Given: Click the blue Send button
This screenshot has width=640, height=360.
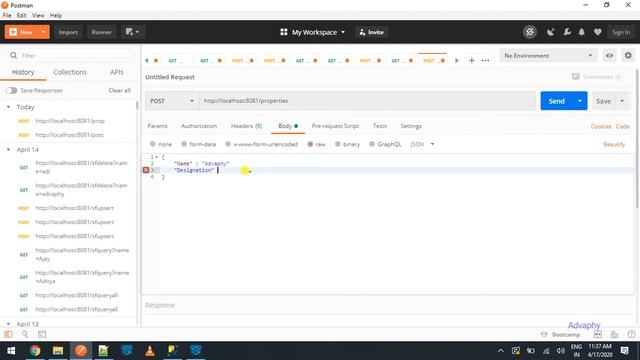Looking at the screenshot, I should (557, 101).
